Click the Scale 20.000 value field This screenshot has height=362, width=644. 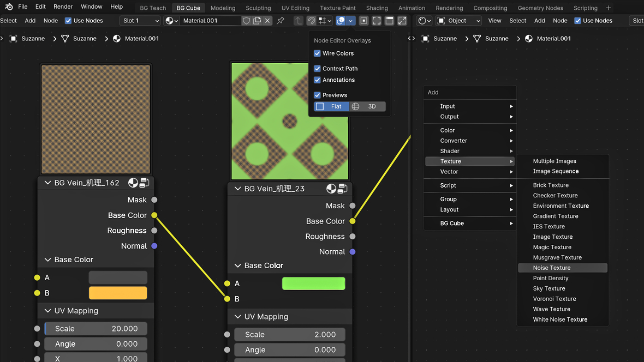point(96,329)
